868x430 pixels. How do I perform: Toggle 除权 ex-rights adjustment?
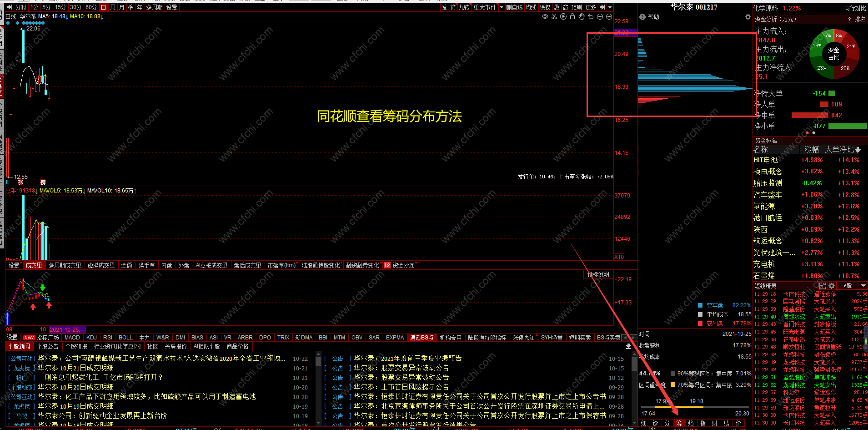point(545,7)
